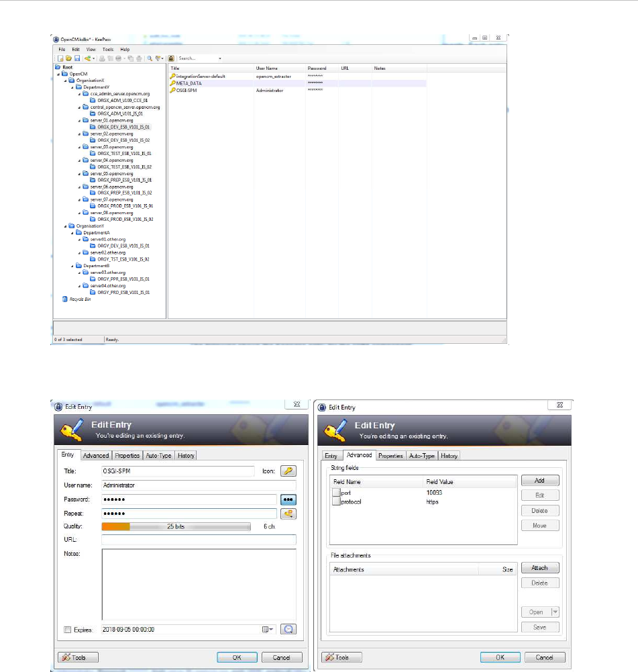The height and width of the screenshot is (672, 638).
Task: Click the Open URL globe toolbar icon
Action: [118, 58]
